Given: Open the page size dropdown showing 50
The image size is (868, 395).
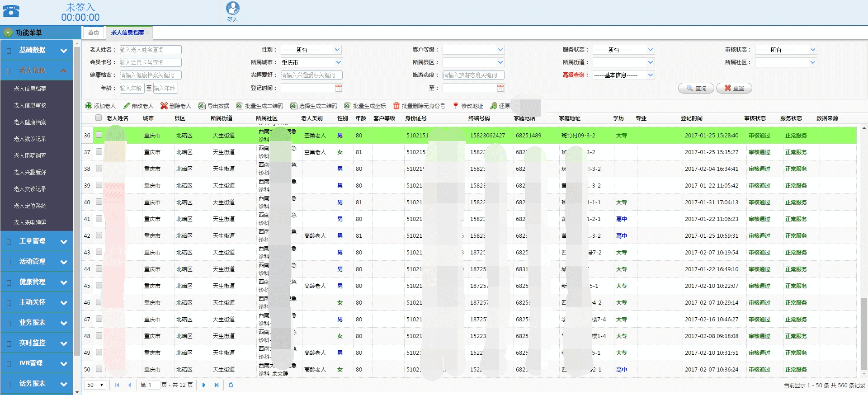Looking at the screenshot, I should [x=96, y=385].
